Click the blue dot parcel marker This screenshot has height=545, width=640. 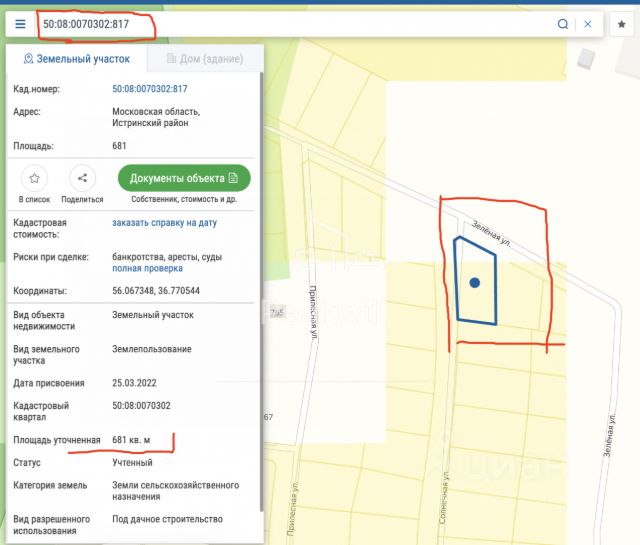coord(474,283)
